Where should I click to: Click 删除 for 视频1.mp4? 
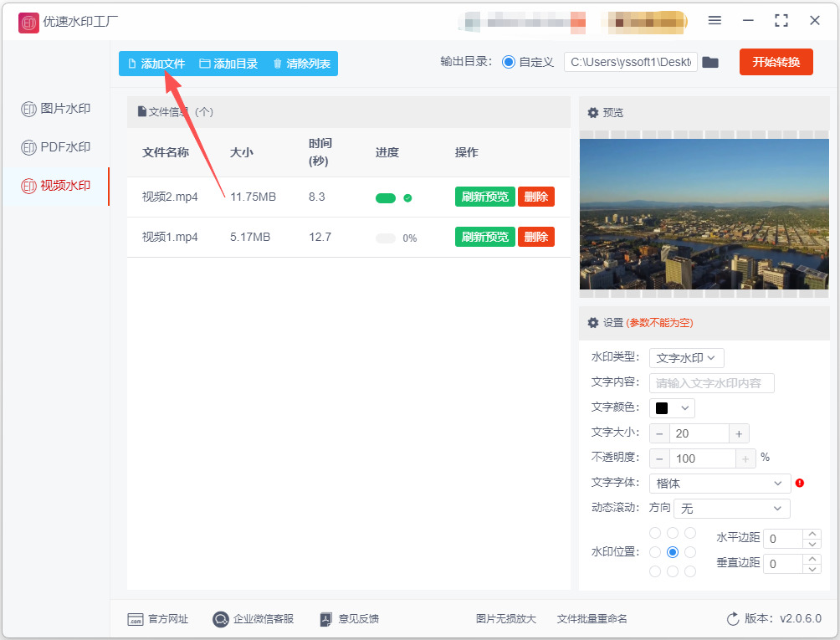535,237
